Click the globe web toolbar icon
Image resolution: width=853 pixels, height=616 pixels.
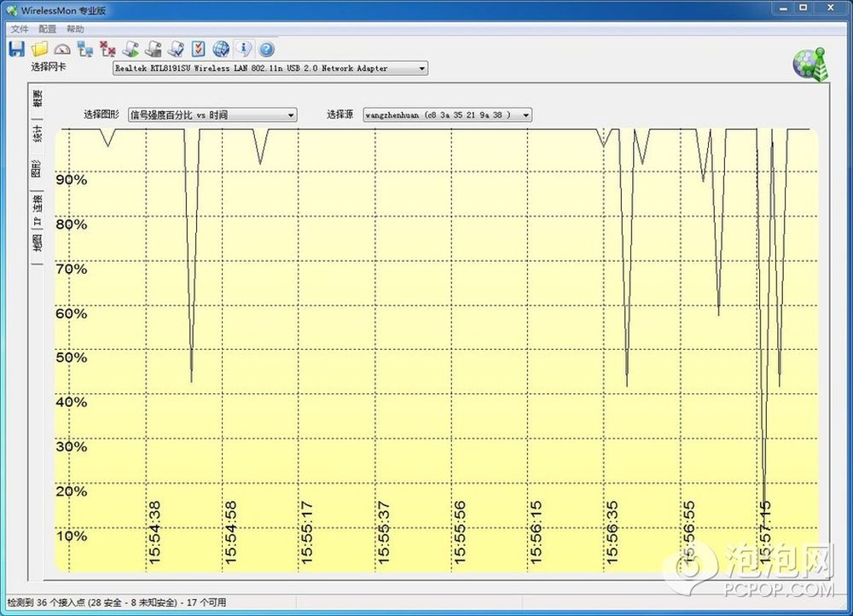coord(221,49)
